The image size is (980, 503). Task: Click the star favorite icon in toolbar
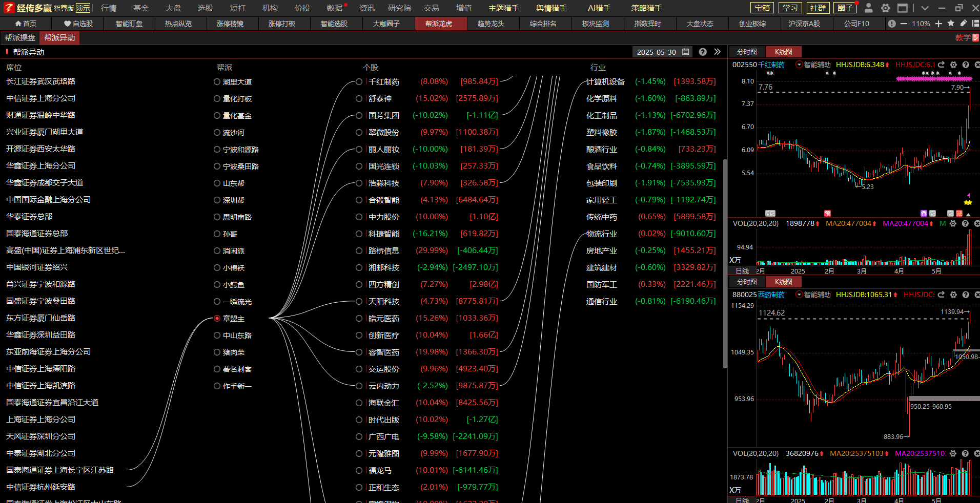(x=951, y=23)
